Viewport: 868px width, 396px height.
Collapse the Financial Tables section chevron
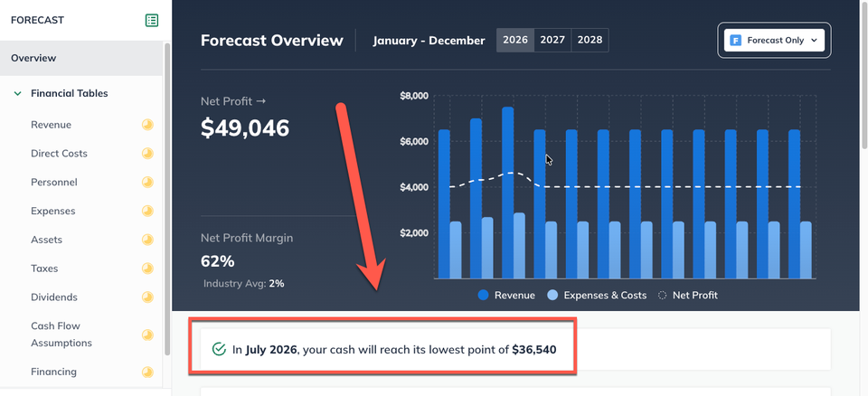[x=17, y=94]
